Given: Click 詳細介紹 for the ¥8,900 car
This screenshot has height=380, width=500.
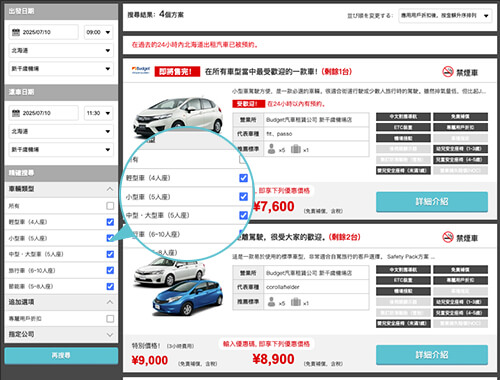Looking at the screenshot, I should (432, 355).
